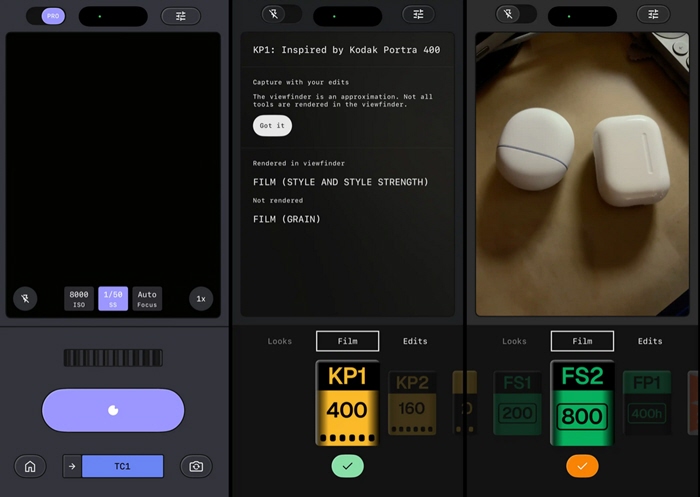Select the KP2 160 film stock
The height and width of the screenshot is (497, 700).
coord(412,403)
